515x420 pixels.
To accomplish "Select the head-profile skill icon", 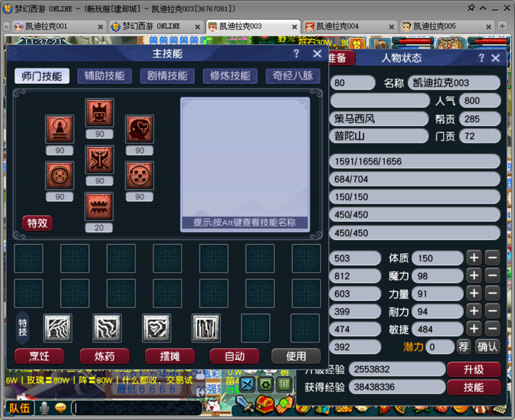I will point(139,129).
